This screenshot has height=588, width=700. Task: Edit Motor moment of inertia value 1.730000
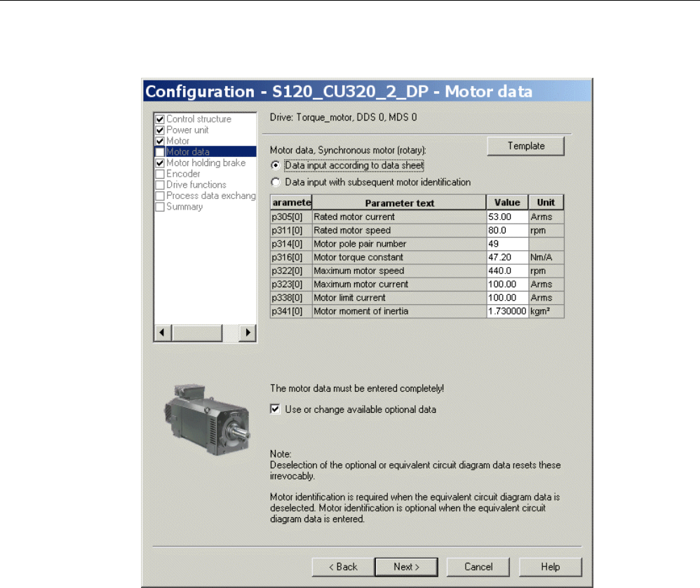click(x=507, y=311)
